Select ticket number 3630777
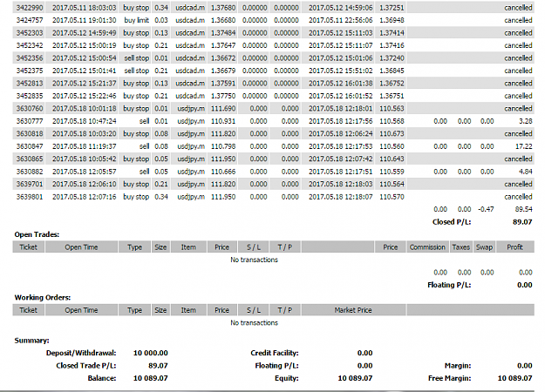Viewport: 545px width, 392px height. click(30, 121)
